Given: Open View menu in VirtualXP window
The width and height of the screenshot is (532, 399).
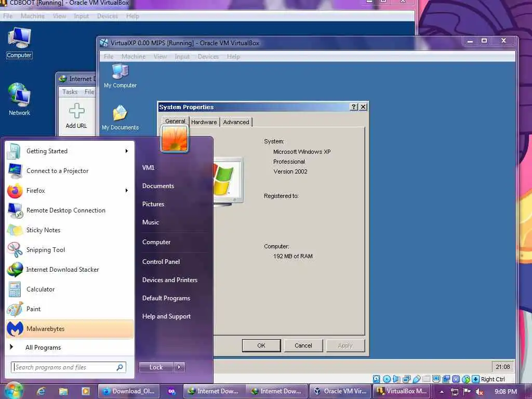Looking at the screenshot, I should tap(160, 57).
